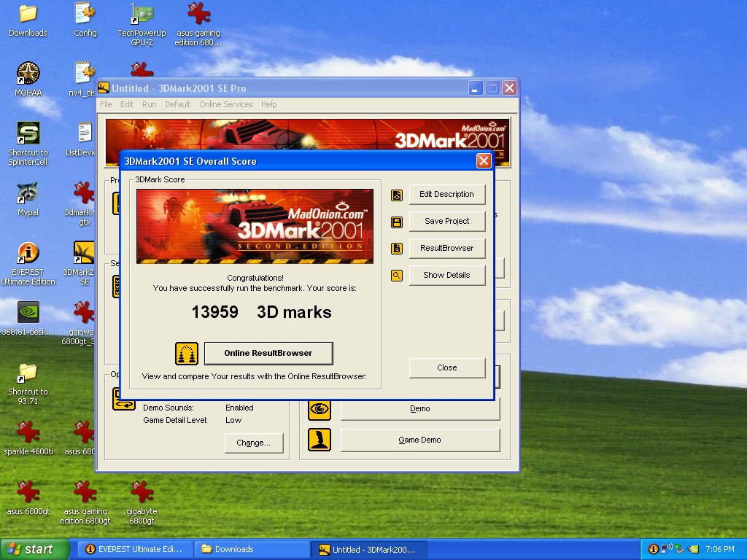
Task: Open the Config file desktop icon
Action: [85, 20]
